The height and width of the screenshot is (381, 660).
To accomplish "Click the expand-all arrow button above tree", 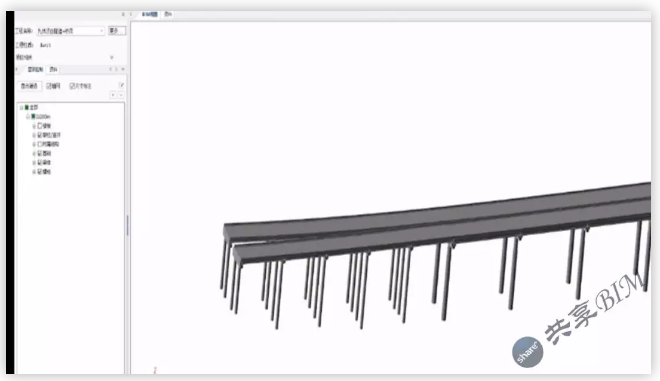I will [x=113, y=95].
